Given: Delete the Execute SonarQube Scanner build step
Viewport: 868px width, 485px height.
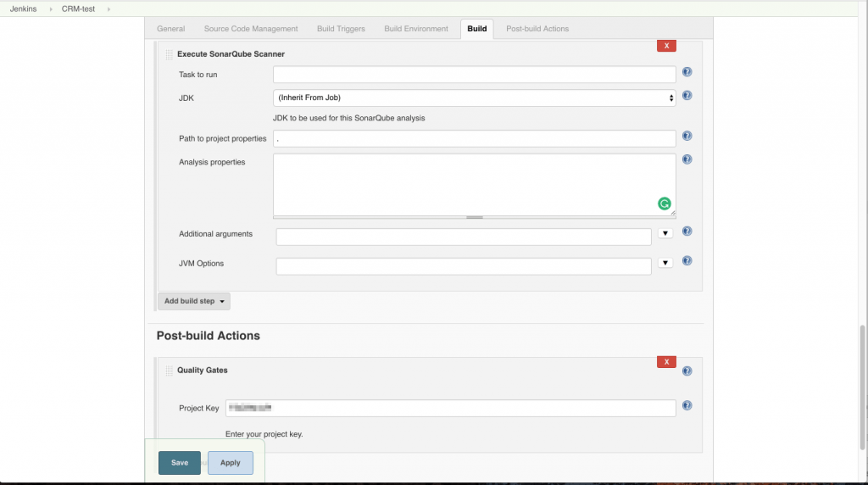Looking at the screenshot, I should 666,46.
